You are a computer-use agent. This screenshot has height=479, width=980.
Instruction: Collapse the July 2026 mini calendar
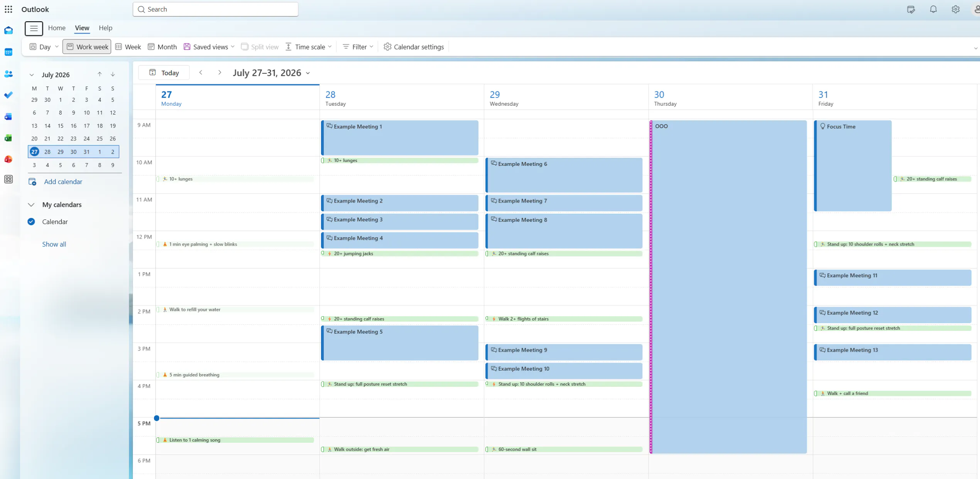32,75
